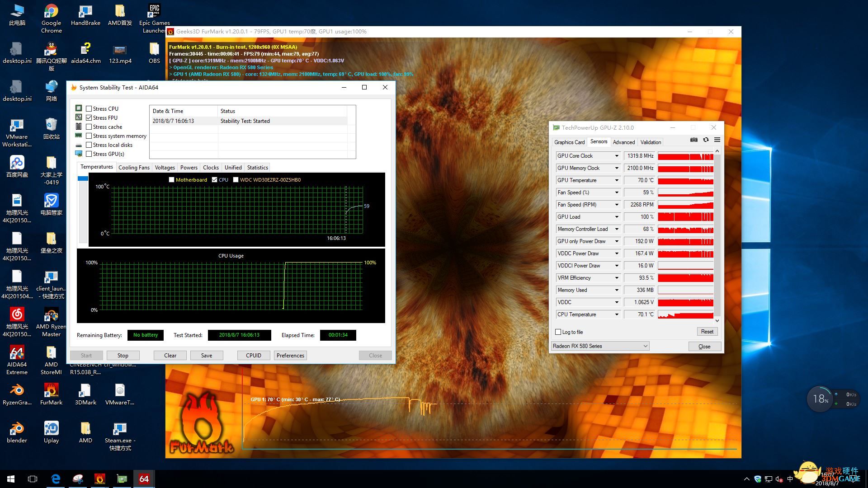Viewport: 868px width, 488px height.
Task: Click the Stop button in AIDA64
Action: click(123, 356)
